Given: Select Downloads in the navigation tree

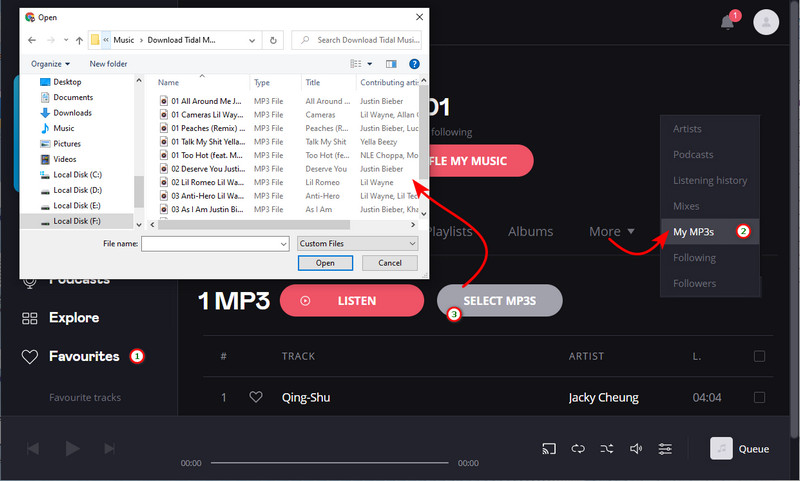Looking at the screenshot, I should pyautogui.click(x=72, y=113).
